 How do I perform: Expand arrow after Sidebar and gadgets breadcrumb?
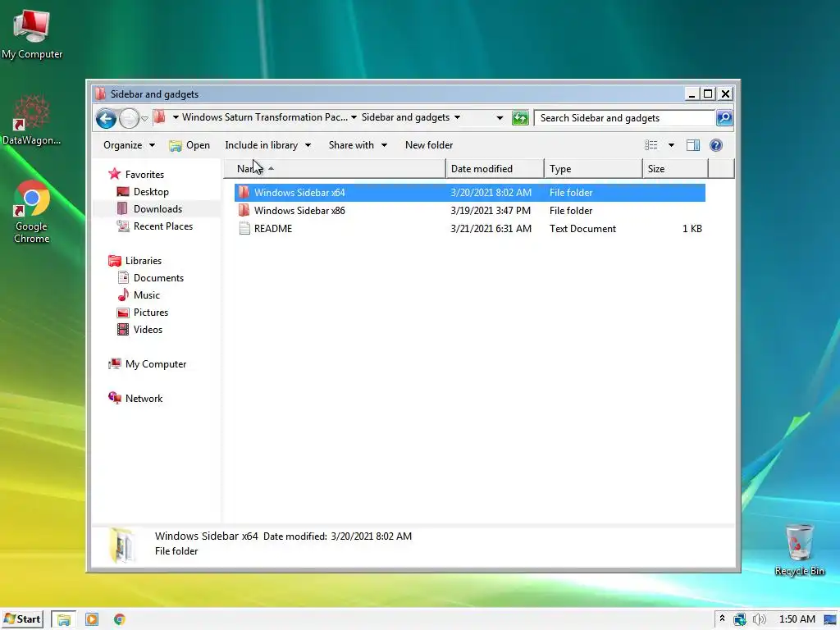point(457,117)
